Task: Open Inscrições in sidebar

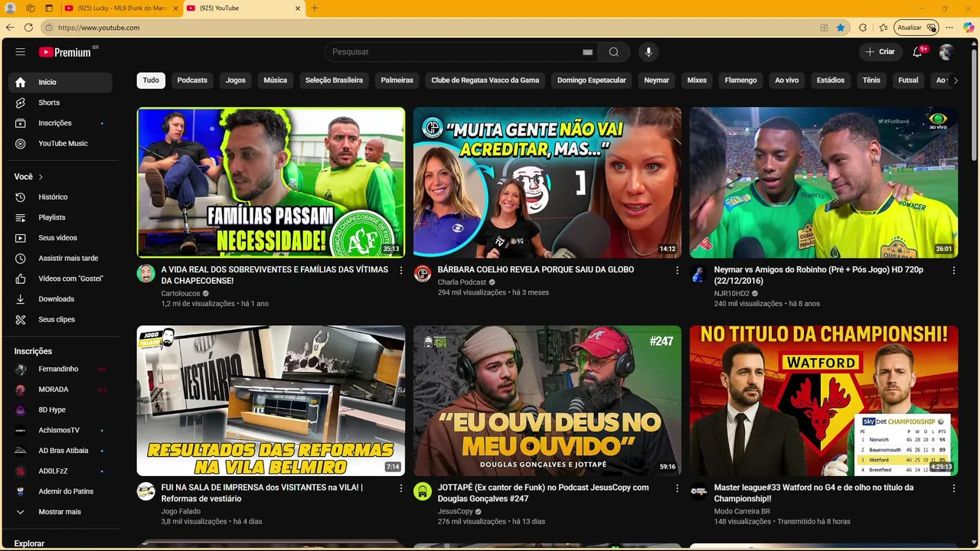Action: (60, 123)
